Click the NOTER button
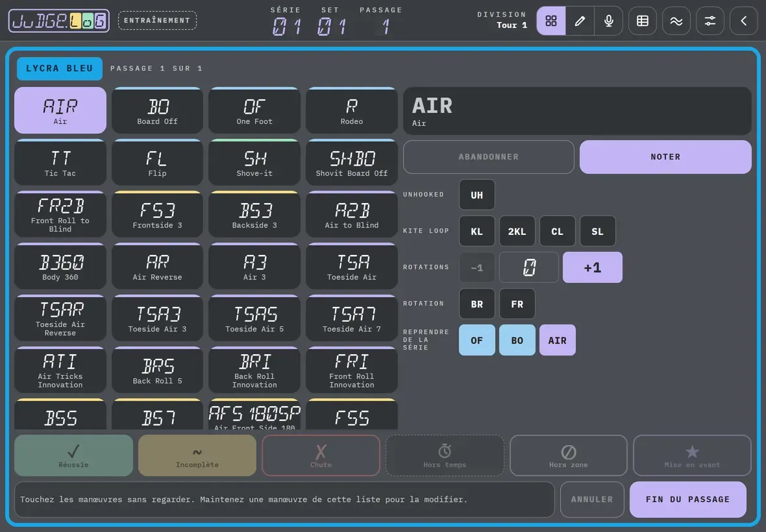Viewport: 766px width, 532px height. click(x=665, y=156)
